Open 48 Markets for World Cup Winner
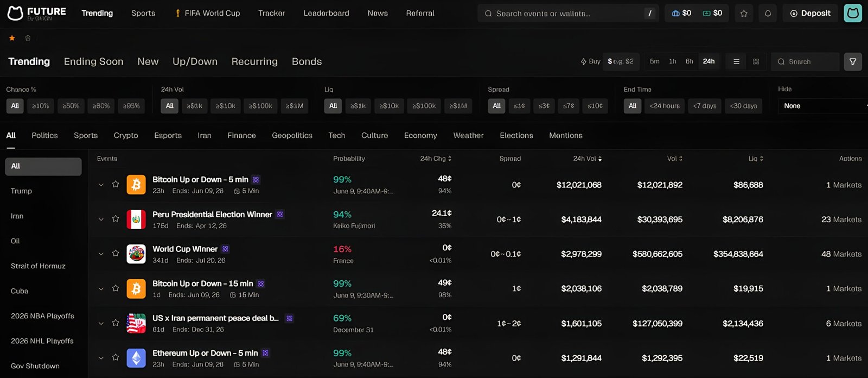This screenshot has height=378, width=868. tap(841, 254)
